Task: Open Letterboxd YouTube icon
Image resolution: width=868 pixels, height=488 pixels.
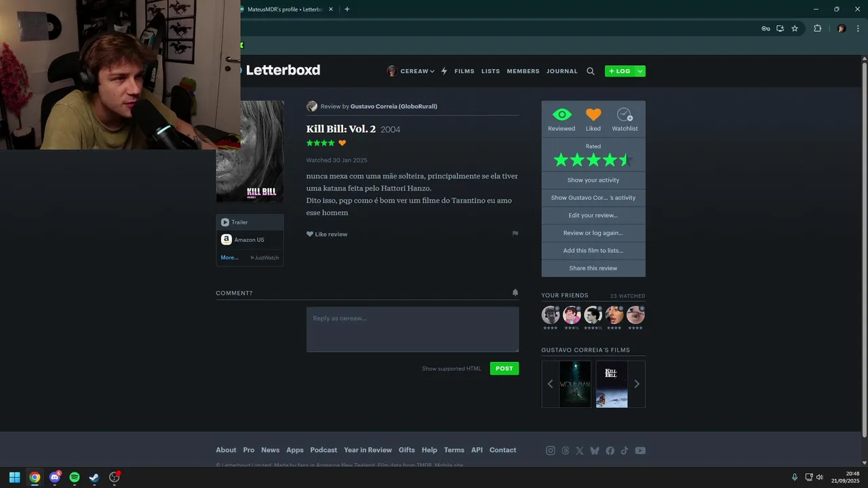Action: coord(640,451)
